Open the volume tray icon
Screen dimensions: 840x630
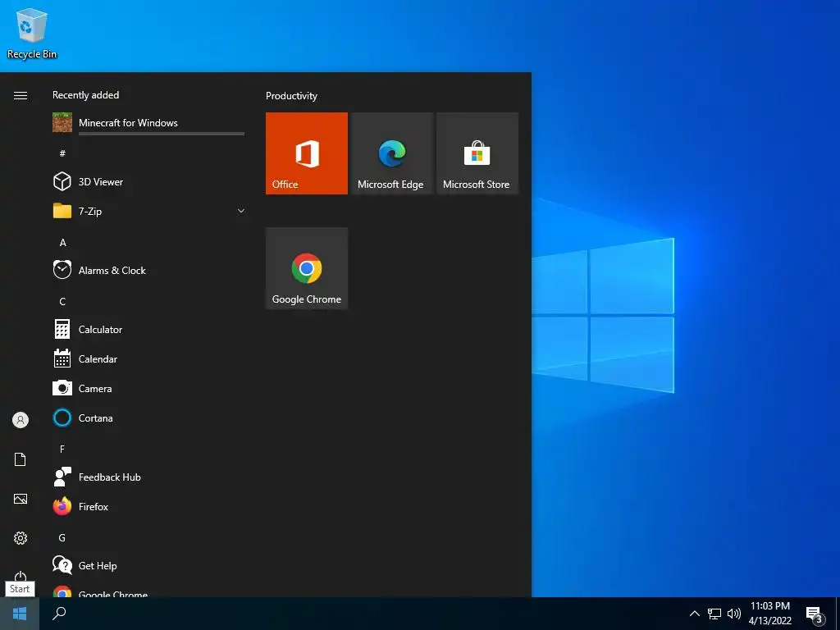[734, 614]
